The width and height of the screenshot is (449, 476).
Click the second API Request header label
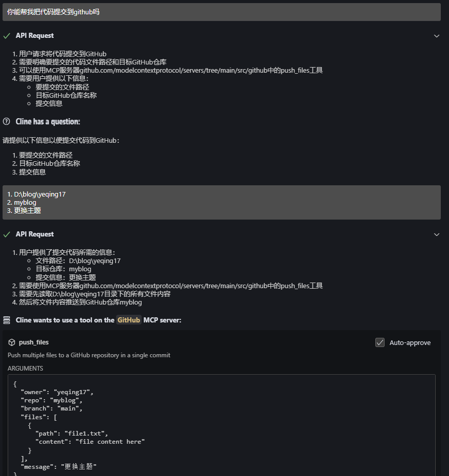pos(35,234)
